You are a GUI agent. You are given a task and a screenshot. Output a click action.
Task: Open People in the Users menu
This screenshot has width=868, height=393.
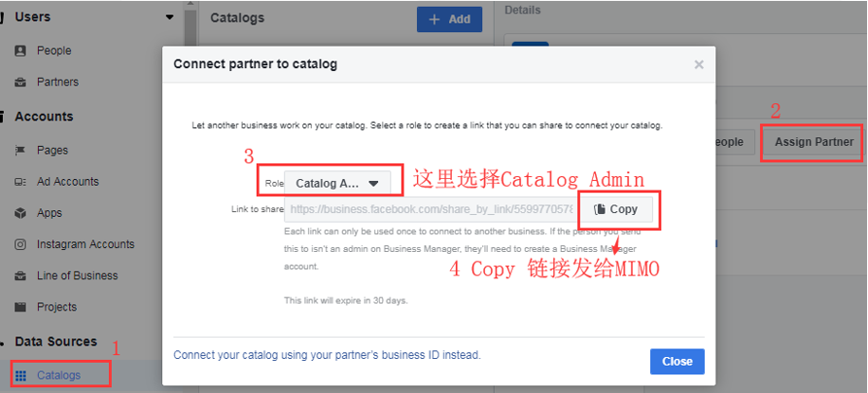tap(54, 51)
